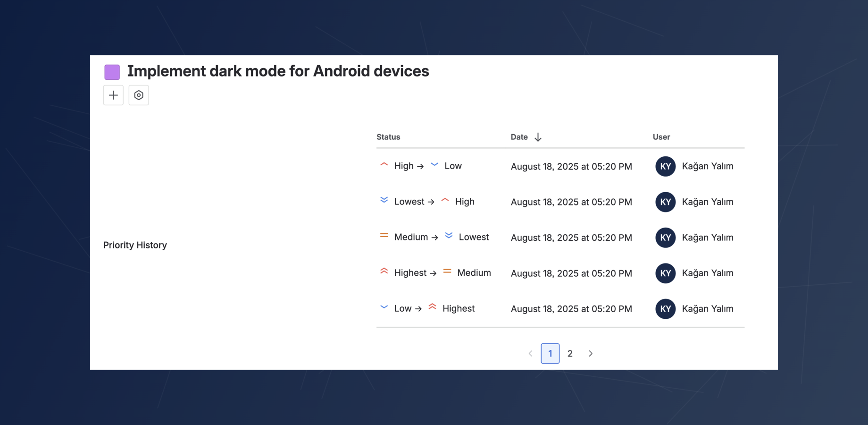Click the Highest priority icon in fourth row
This screenshot has height=425, width=868.
pos(384,272)
